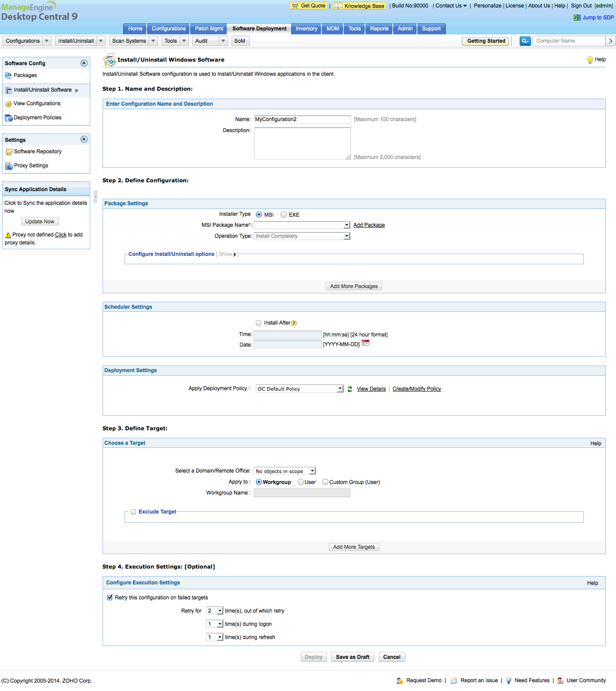
Task: Open the Retry for count dropdown
Action: (215, 611)
